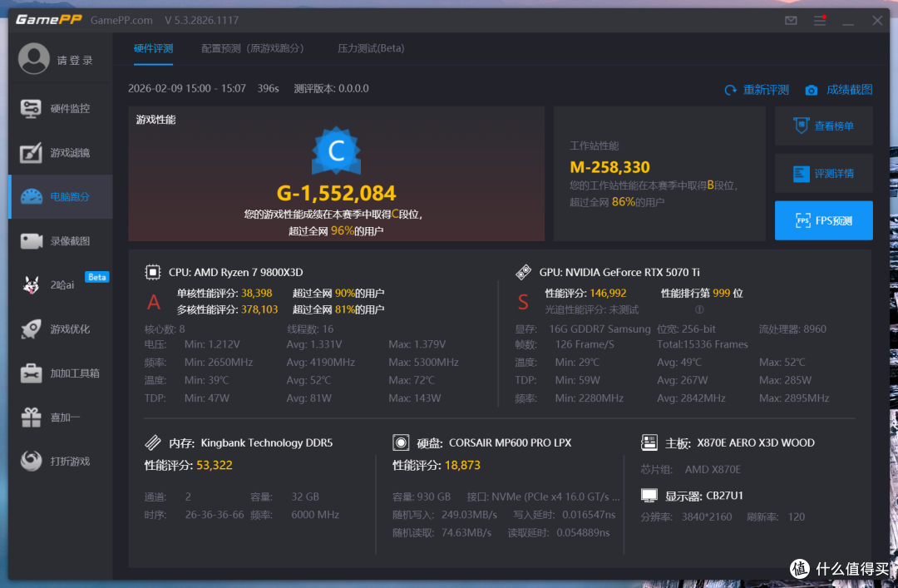This screenshot has width=898, height=588.
Task: Click the CPU: AMD Ryzen 7 9800X3D title
Action: pyautogui.click(x=236, y=272)
